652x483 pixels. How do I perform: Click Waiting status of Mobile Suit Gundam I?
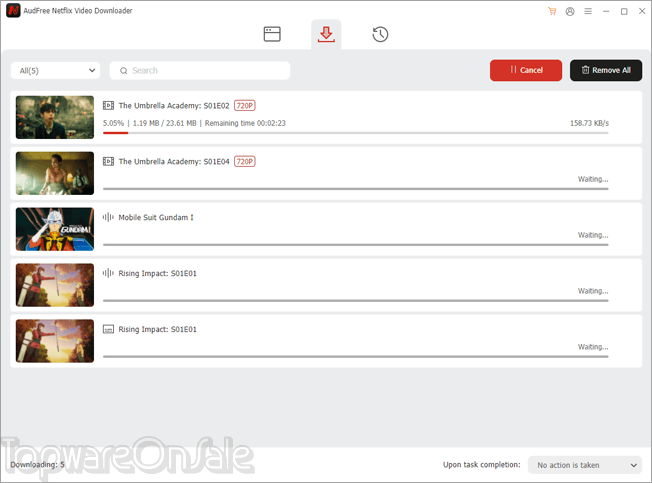pos(593,235)
